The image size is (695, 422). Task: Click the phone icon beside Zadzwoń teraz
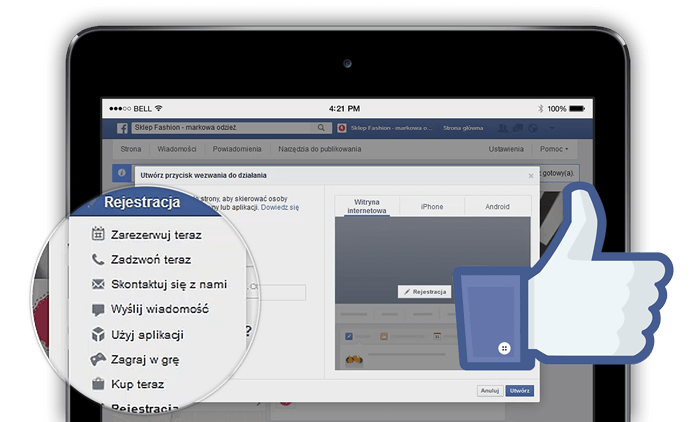point(98,259)
